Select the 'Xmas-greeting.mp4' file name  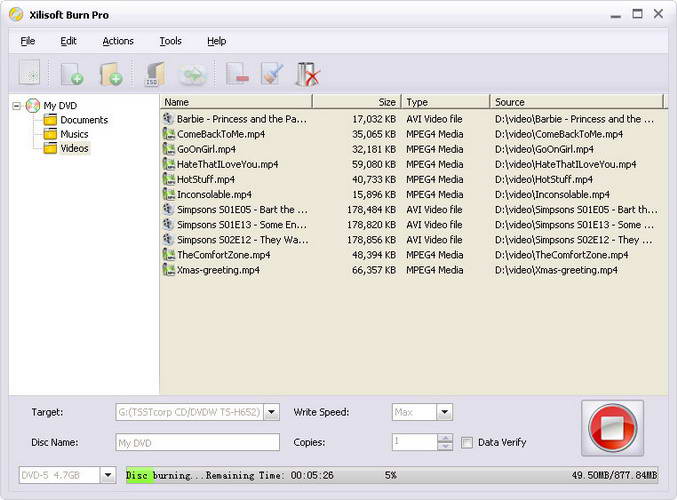point(218,270)
